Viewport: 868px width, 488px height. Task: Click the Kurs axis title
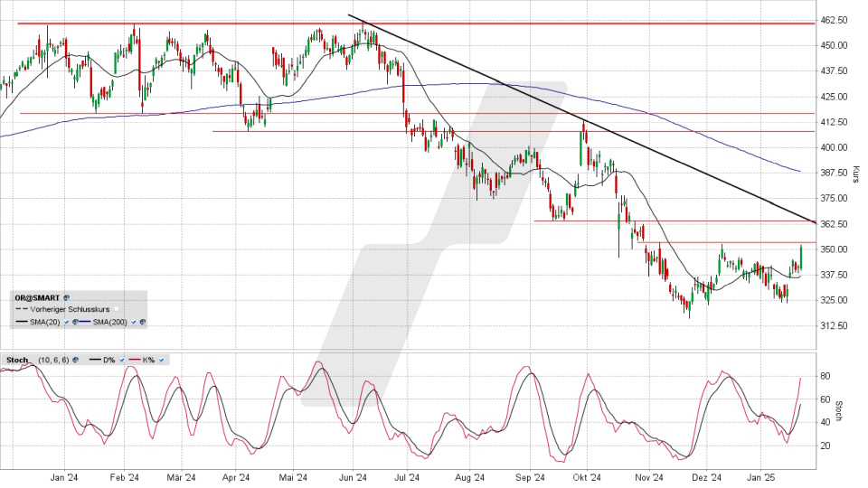coord(856,174)
